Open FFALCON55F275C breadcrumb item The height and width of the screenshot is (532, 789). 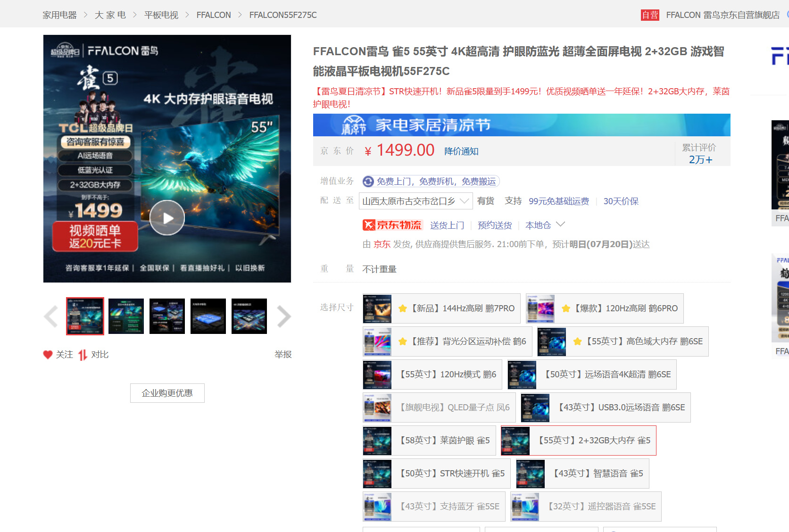pyautogui.click(x=283, y=15)
